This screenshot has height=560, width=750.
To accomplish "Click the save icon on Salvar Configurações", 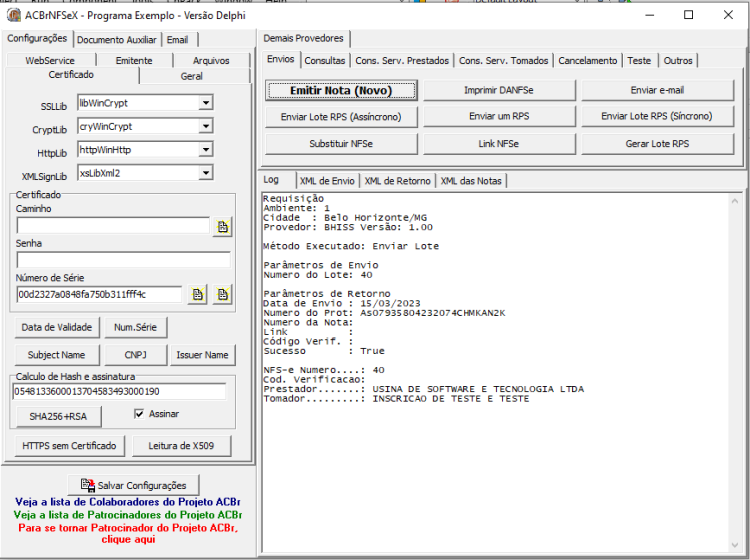I will click(x=88, y=485).
